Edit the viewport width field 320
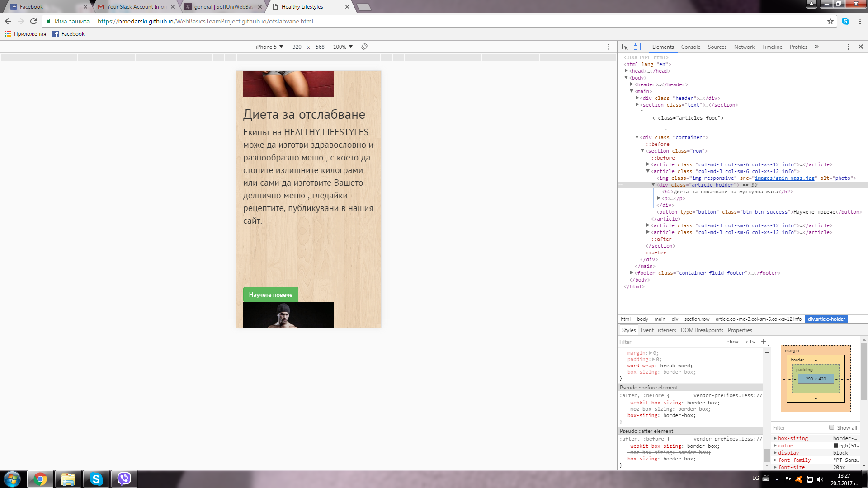 (x=297, y=47)
